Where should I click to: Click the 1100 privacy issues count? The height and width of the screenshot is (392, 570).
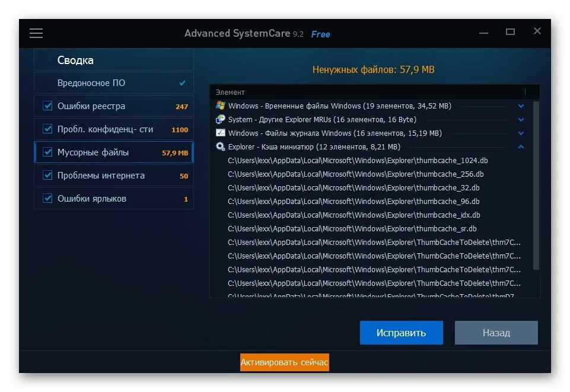(180, 130)
